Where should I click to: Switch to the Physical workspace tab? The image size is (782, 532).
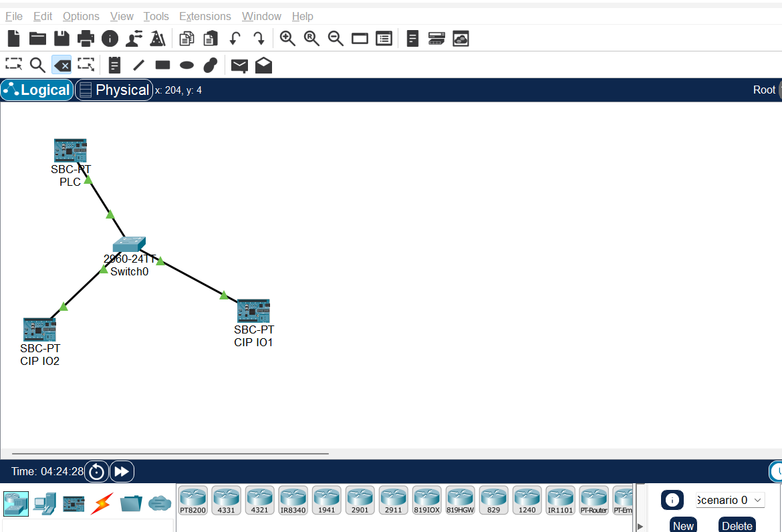114,90
